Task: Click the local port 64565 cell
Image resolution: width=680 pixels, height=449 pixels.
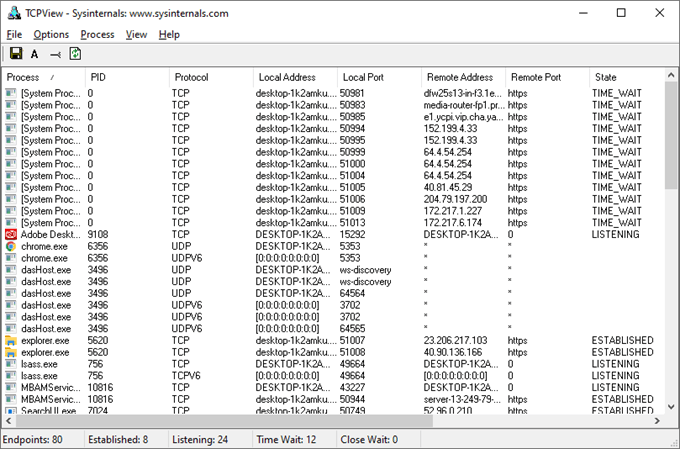Action: (353, 328)
